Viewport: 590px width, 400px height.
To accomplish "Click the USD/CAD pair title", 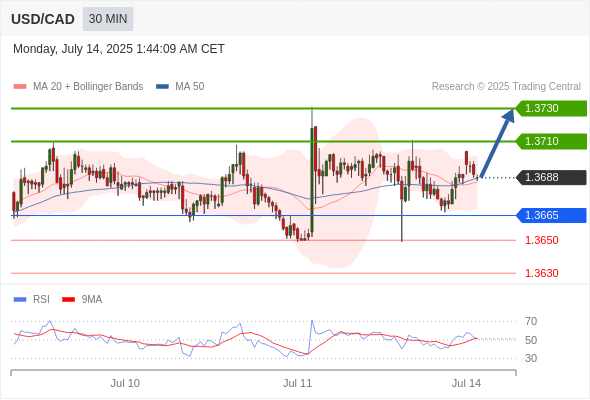I will click(x=43, y=19).
